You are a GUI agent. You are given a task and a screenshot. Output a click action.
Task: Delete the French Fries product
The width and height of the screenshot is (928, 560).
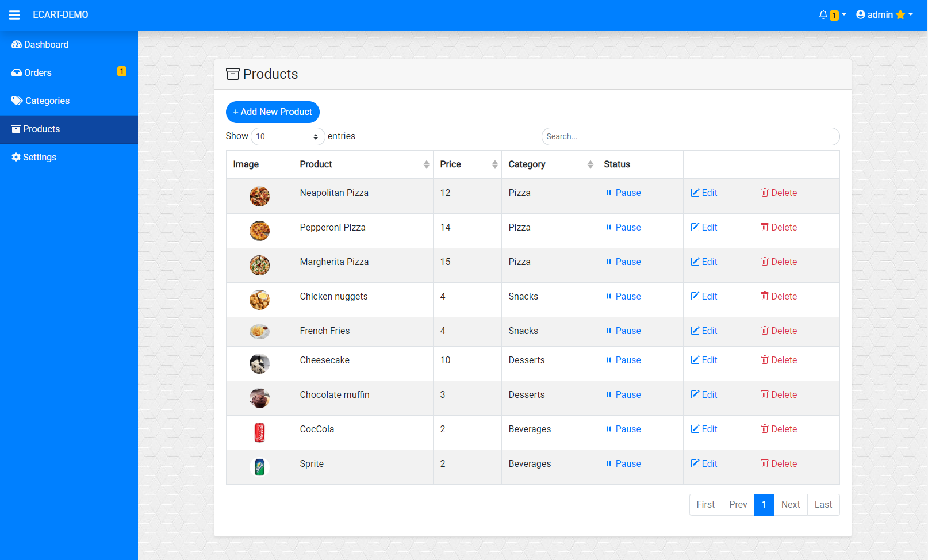pyautogui.click(x=779, y=331)
